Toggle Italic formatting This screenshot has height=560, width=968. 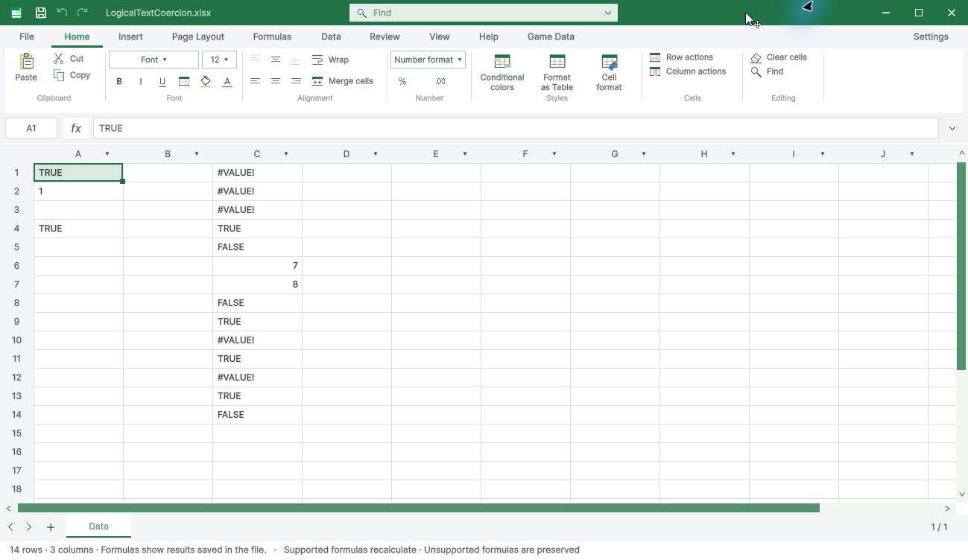141,81
